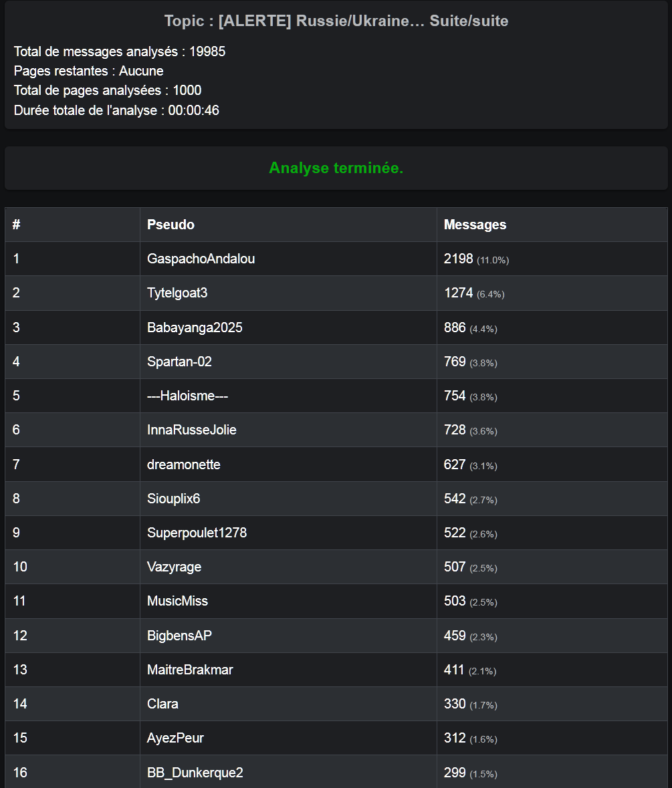672x788 pixels.
Task: Click the # rank column header
Action: [16, 225]
